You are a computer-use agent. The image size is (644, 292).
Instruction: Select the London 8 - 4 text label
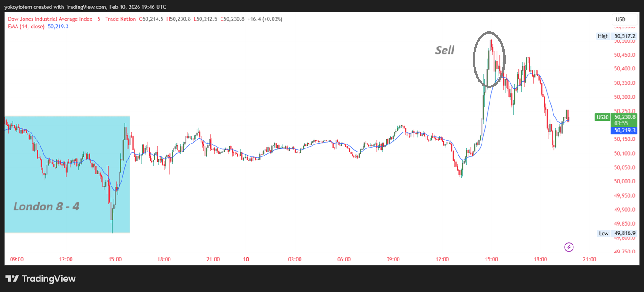click(46, 206)
